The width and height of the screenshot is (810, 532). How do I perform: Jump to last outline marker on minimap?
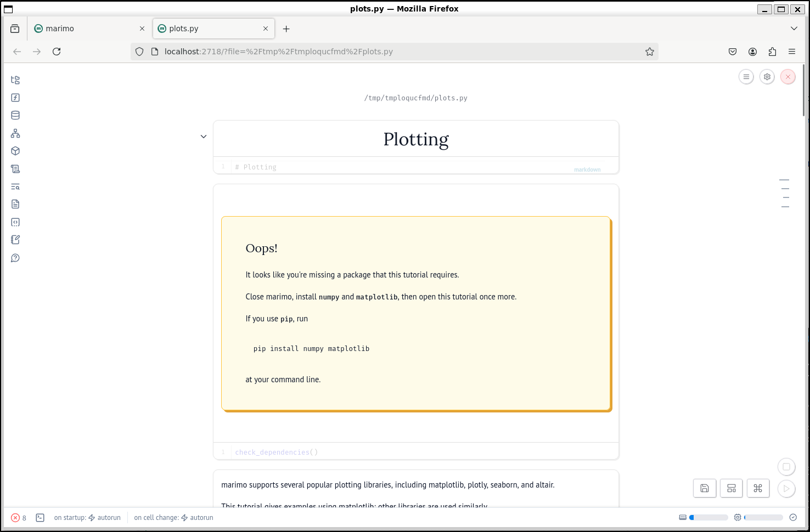785,207
